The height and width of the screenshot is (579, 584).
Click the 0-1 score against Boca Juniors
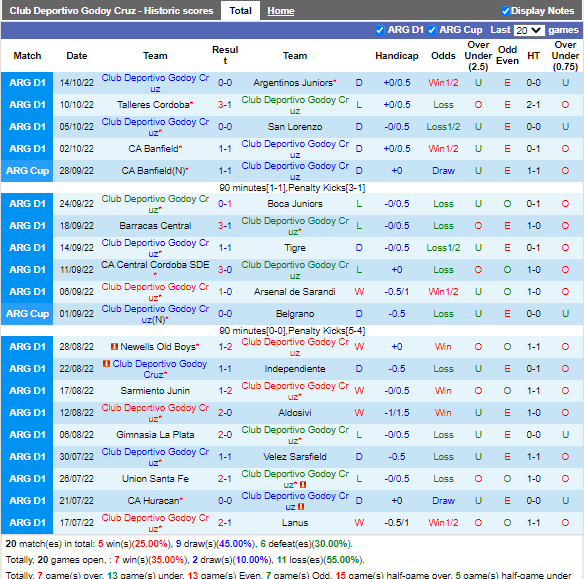point(225,204)
